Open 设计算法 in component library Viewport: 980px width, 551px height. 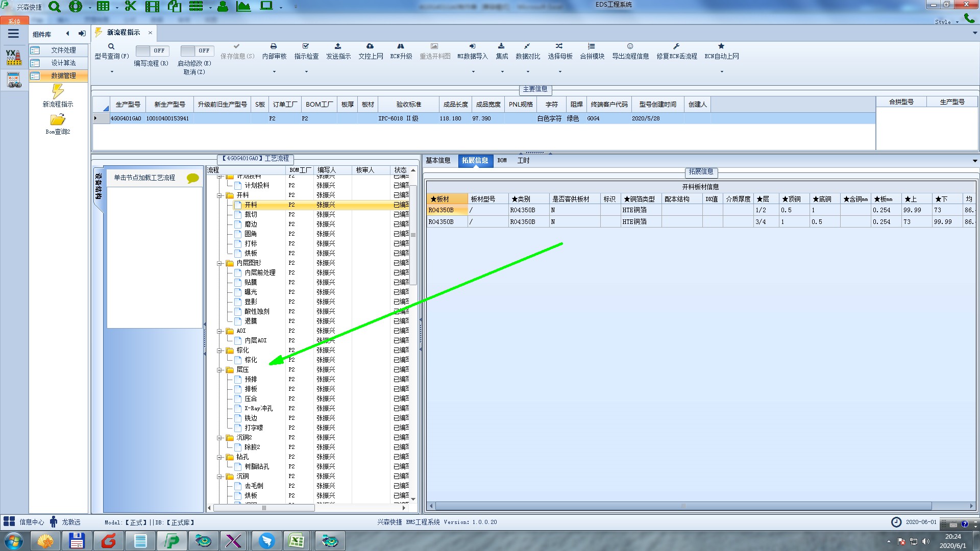(58, 63)
